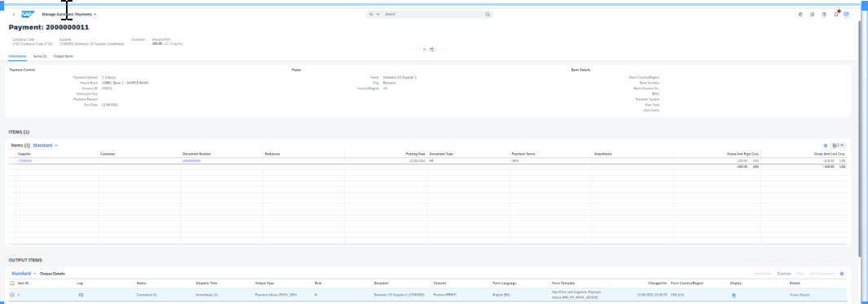Click the Retry button
This screenshot has width=868, height=304.
click(800, 274)
